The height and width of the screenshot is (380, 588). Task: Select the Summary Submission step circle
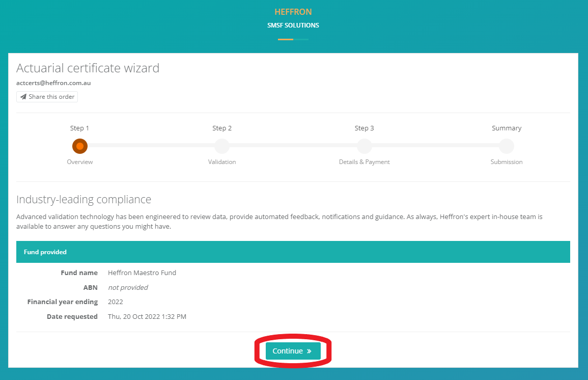point(507,146)
